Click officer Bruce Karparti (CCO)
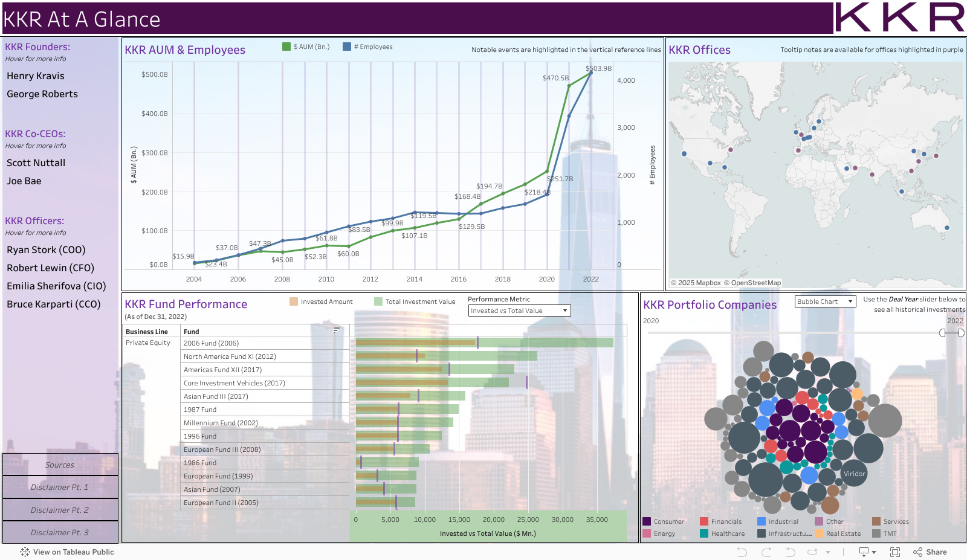967x560 pixels. pos(54,304)
